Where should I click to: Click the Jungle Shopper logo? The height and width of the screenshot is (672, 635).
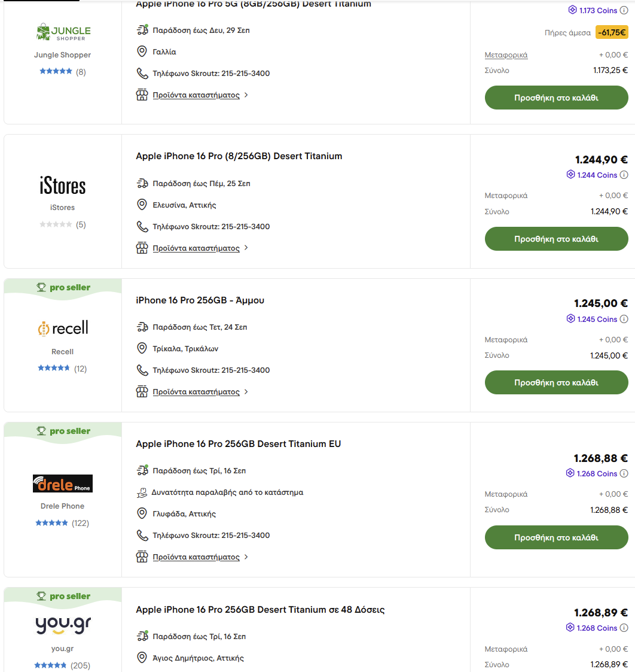coord(63,32)
